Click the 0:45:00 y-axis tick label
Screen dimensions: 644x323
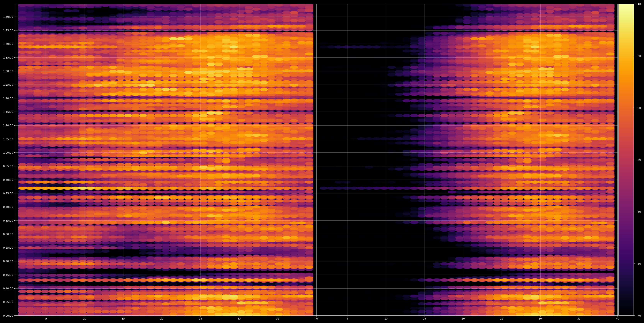point(8,193)
